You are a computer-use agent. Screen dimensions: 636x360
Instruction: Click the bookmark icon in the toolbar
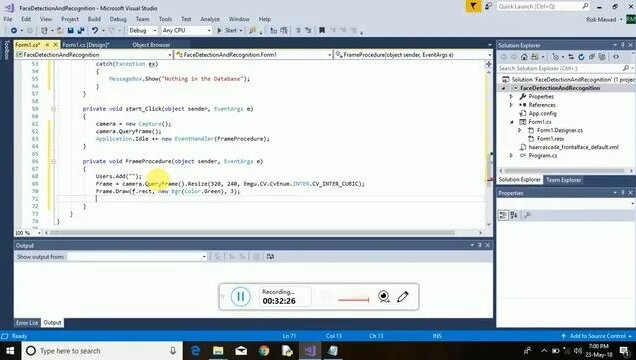coord(322,30)
